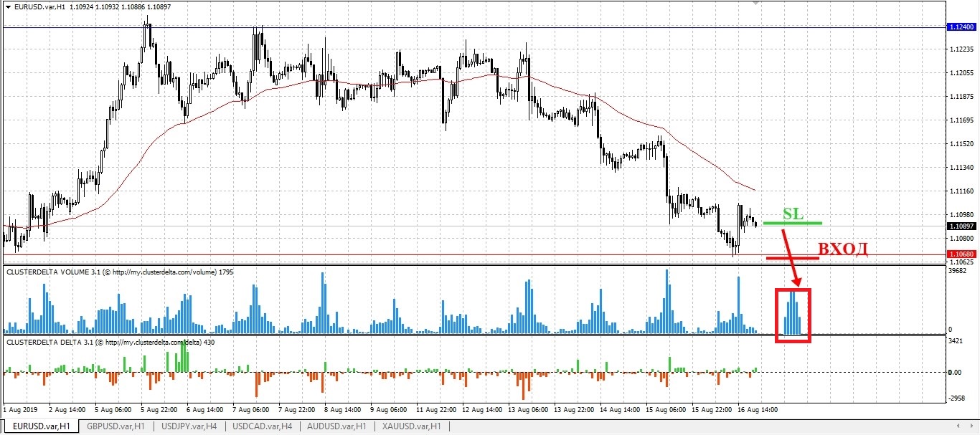Click the 3421 delta scale value
The image size is (980, 435).
[x=956, y=342]
